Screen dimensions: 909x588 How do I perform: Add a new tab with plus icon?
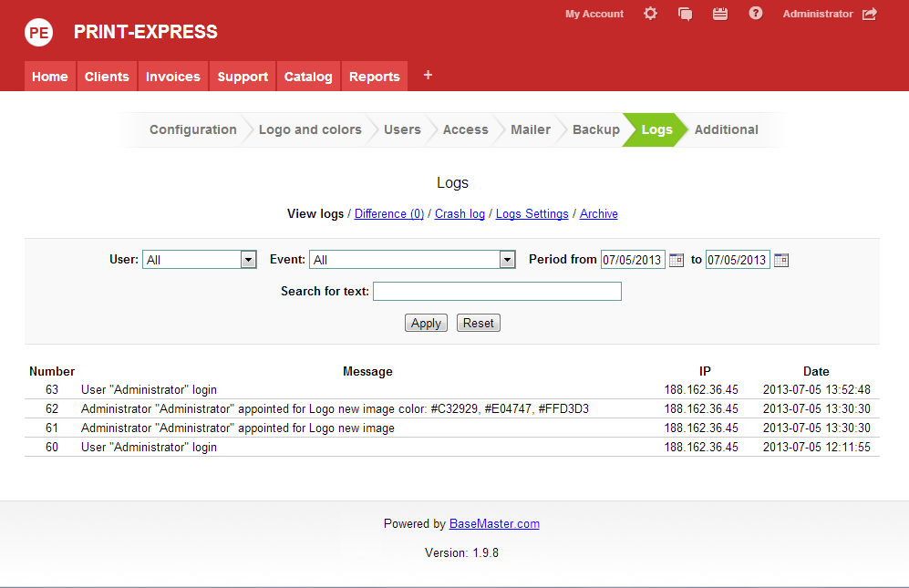click(x=428, y=75)
